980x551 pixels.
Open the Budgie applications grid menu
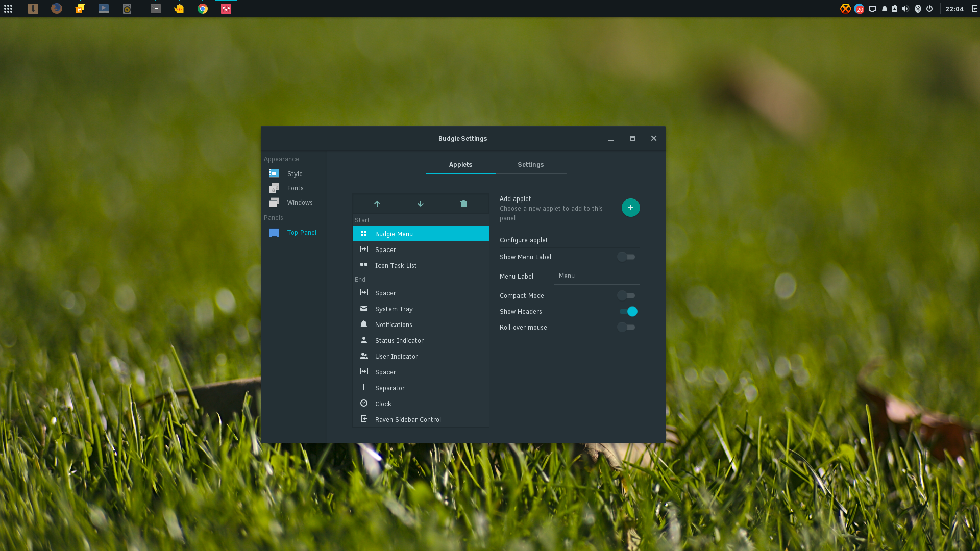coord(8,9)
